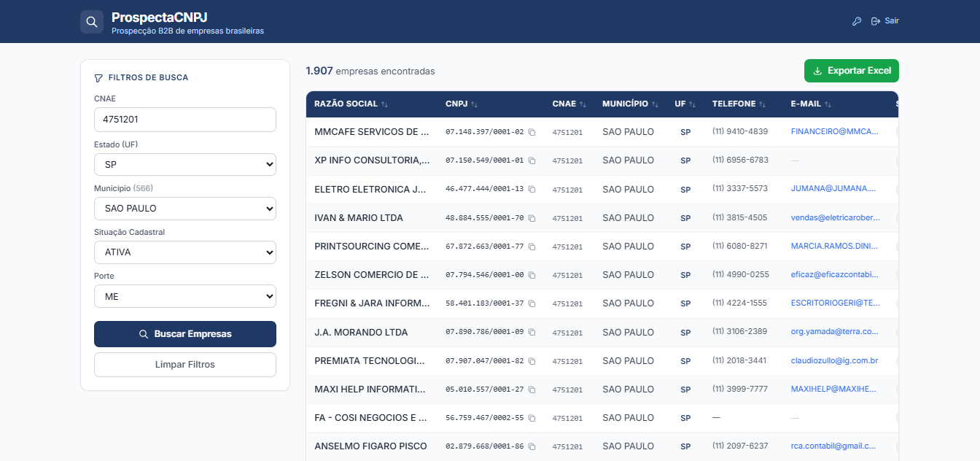Copy CNPJ 48.884.555/0001-70 with copy icon
Screen dimensions: 980x461
point(532,218)
